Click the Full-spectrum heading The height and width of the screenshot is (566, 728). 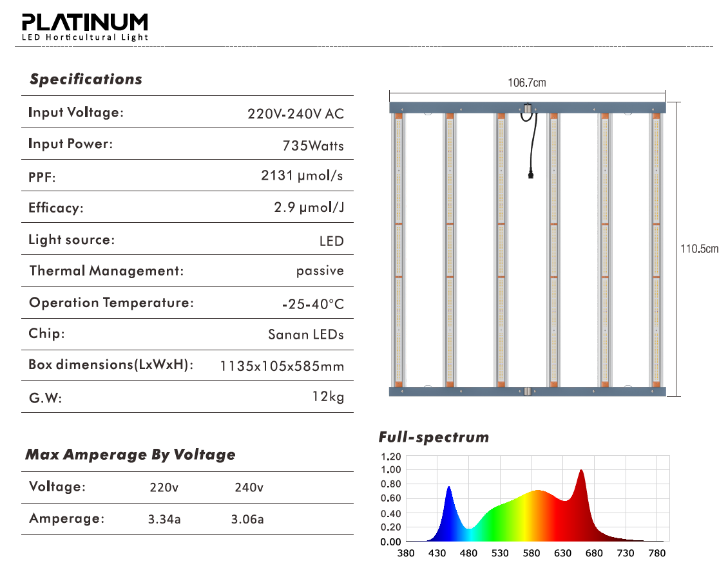433,438
